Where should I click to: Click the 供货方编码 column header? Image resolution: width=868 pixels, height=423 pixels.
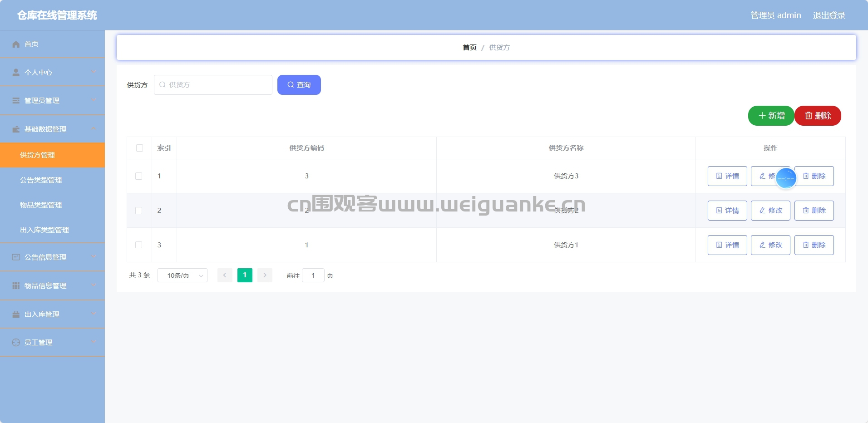click(306, 148)
